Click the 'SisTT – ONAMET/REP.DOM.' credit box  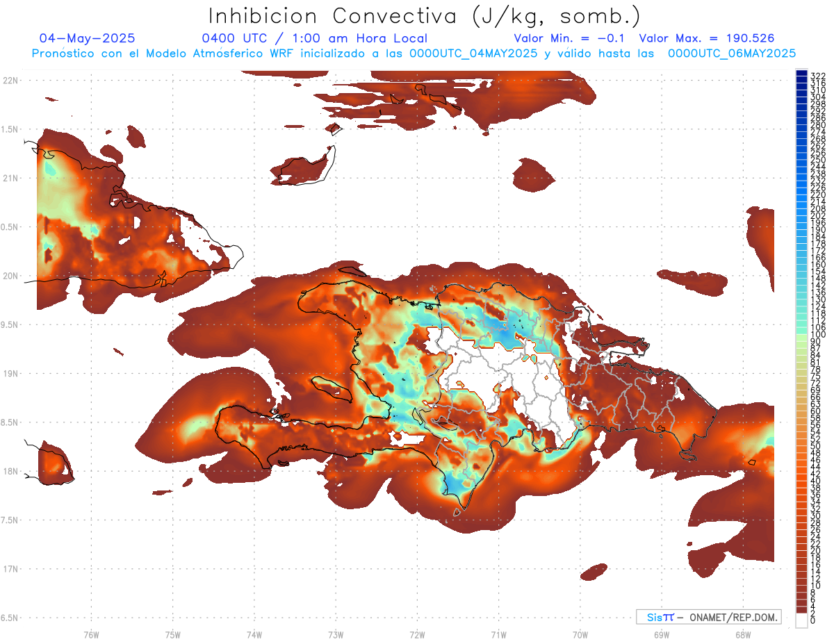(708, 617)
